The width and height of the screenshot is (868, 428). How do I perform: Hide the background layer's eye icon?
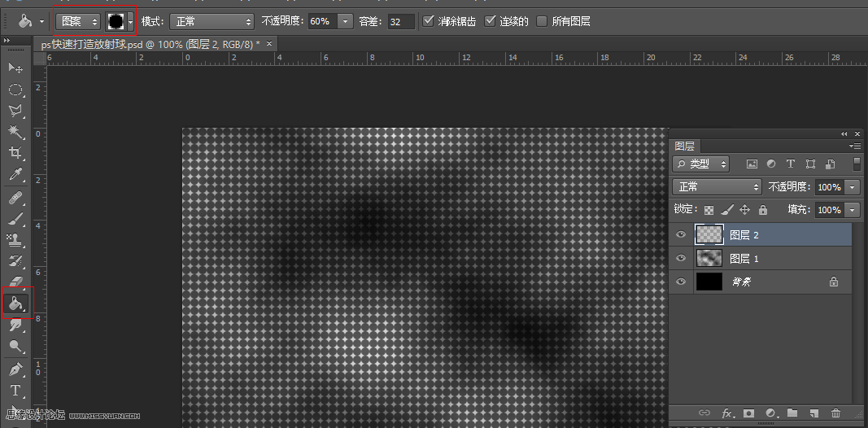[x=681, y=282]
